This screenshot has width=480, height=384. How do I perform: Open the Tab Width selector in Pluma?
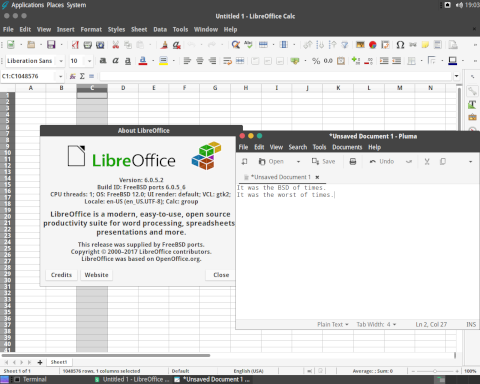tap(376, 324)
